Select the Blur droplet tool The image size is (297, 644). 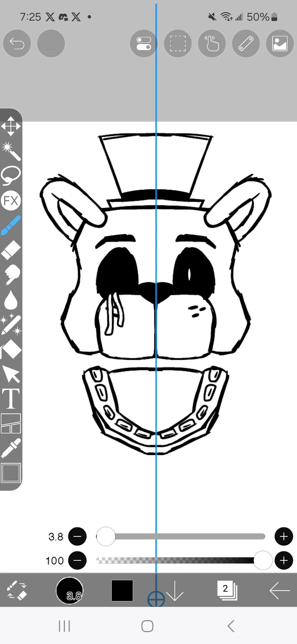(11, 300)
